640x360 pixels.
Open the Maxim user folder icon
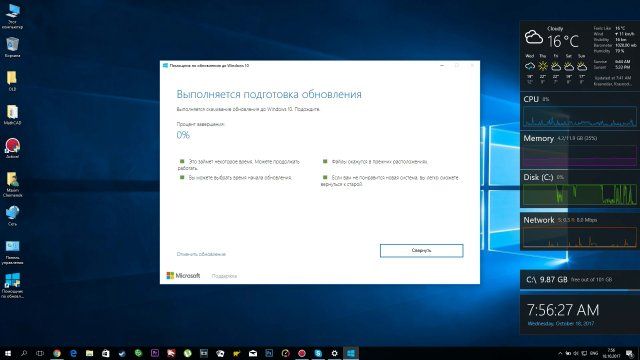[x=12, y=184]
